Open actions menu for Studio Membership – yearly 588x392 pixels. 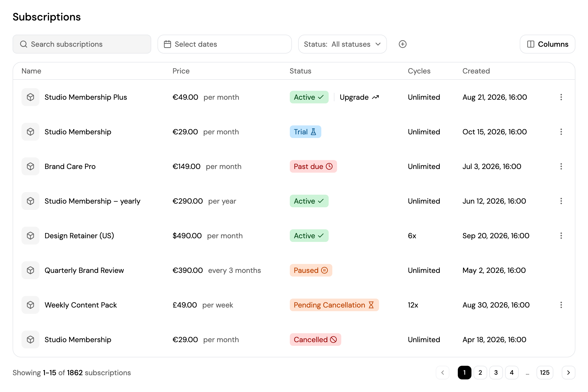pos(561,201)
